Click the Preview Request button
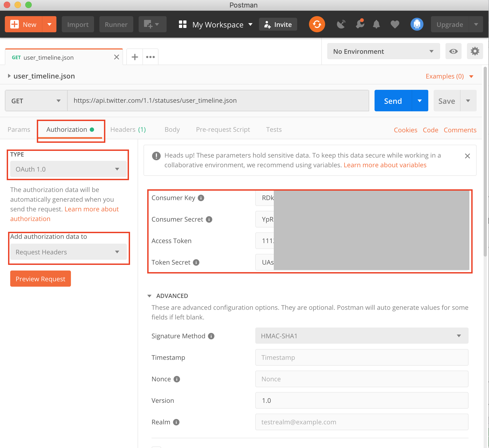The image size is (489, 448). tap(40, 279)
